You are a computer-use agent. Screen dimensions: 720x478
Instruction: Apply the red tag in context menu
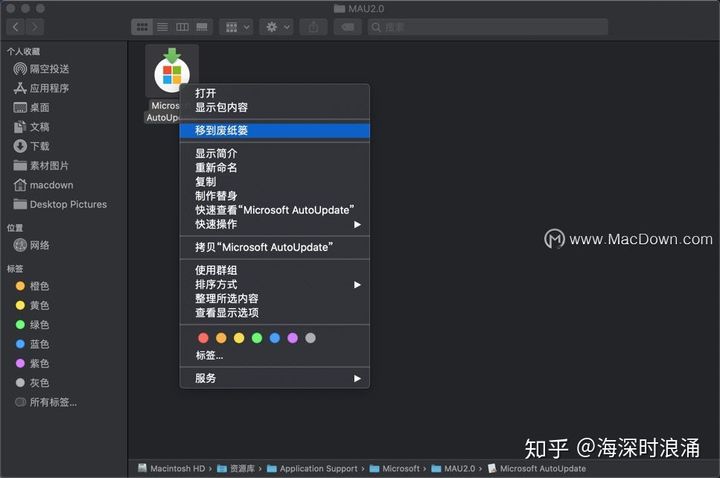203,338
